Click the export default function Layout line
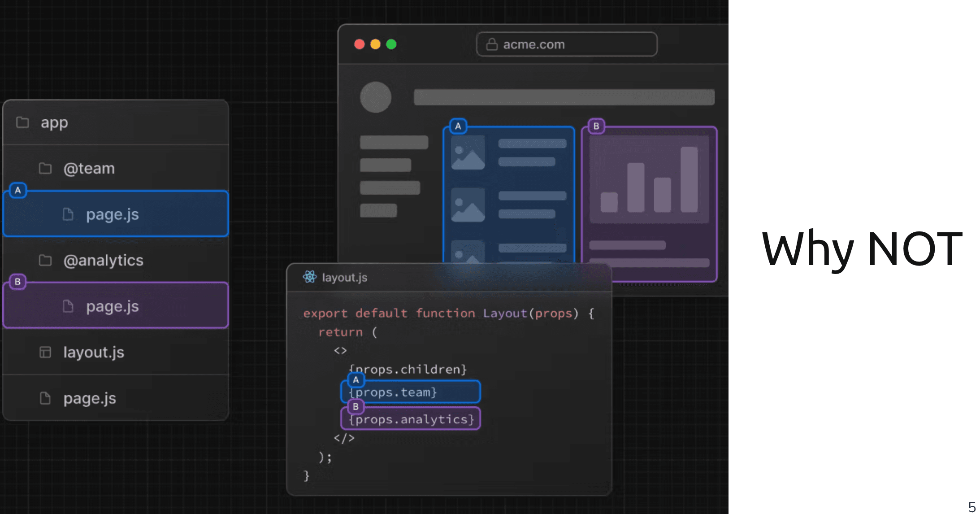 pyautogui.click(x=449, y=313)
